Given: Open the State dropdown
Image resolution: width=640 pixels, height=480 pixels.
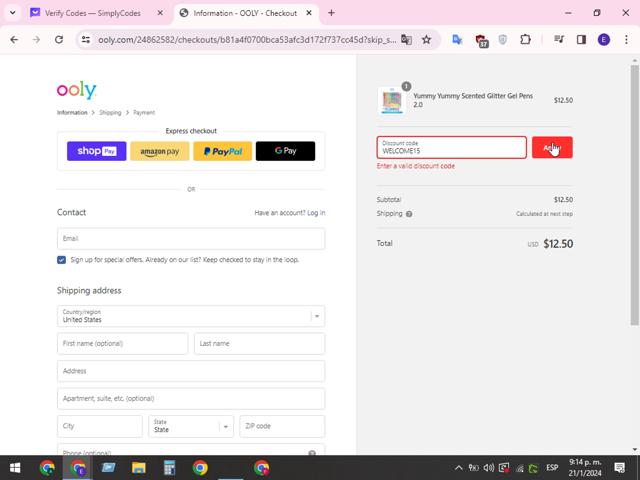Looking at the screenshot, I should click(191, 426).
